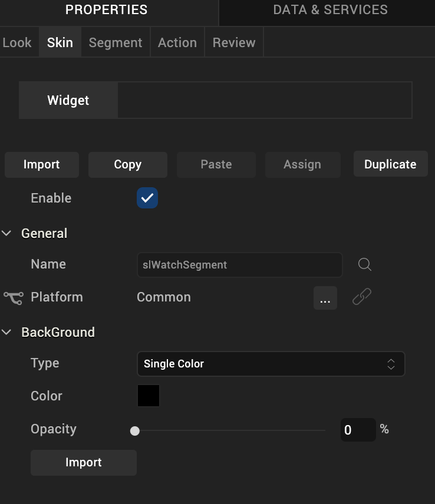Open the black Color swatch
The height and width of the screenshot is (504, 435).
coord(149,396)
